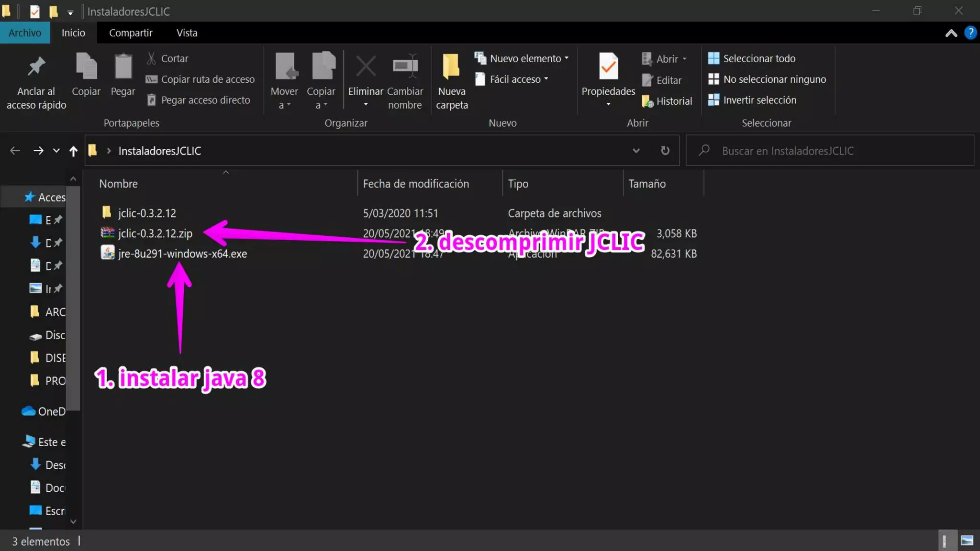Image resolution: width=980 pixels, height=551 pixels.
Task: Collapse the ribbon with the chevron
Action: 951,33
